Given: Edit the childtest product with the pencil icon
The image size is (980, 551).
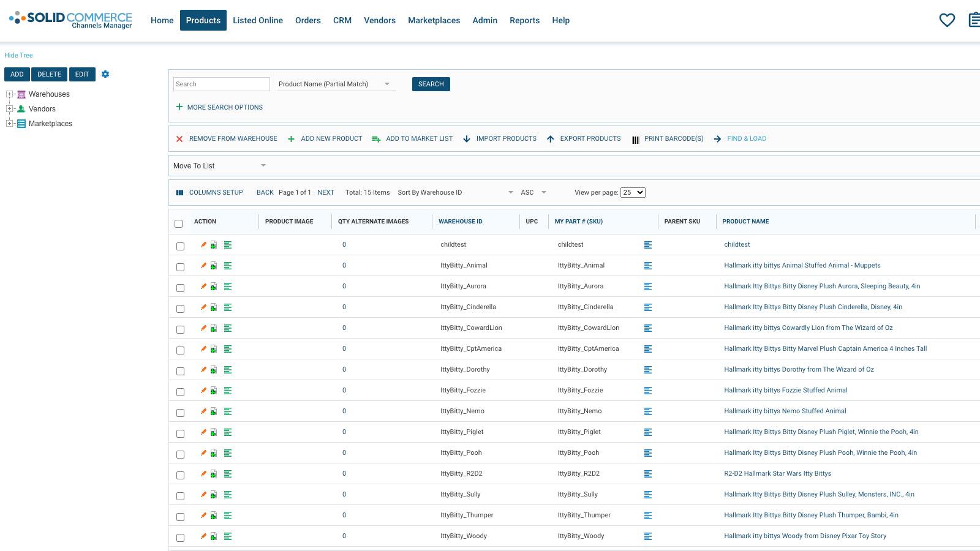Looking at the screenshot, I should point(203,244).
